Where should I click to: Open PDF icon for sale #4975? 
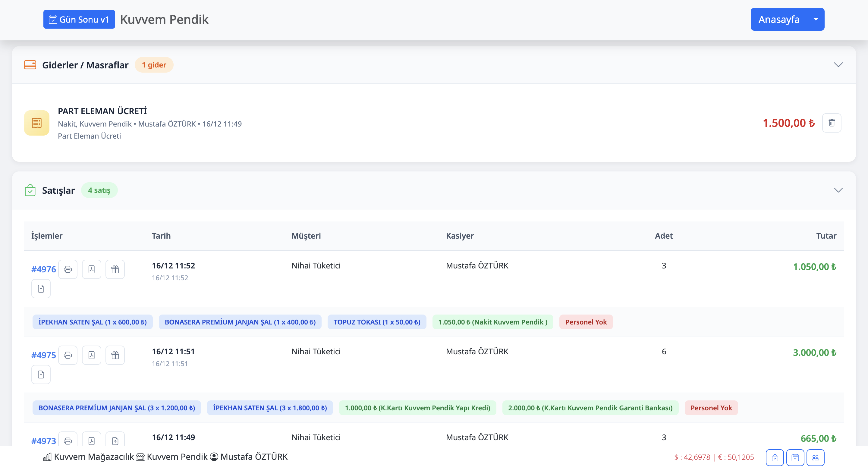click(x=91, y=355)
